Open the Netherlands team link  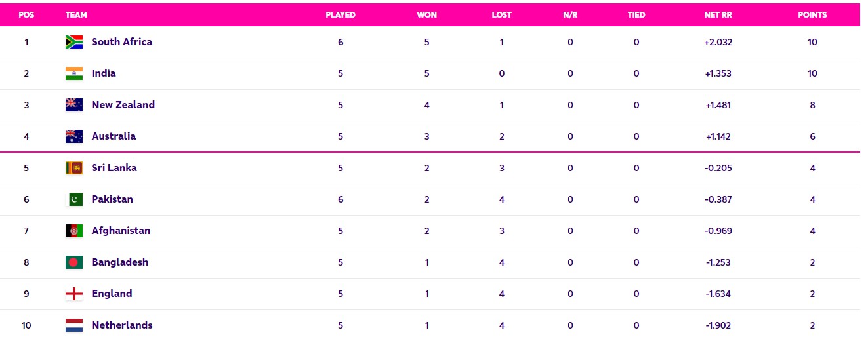click(x=122, y=325)
